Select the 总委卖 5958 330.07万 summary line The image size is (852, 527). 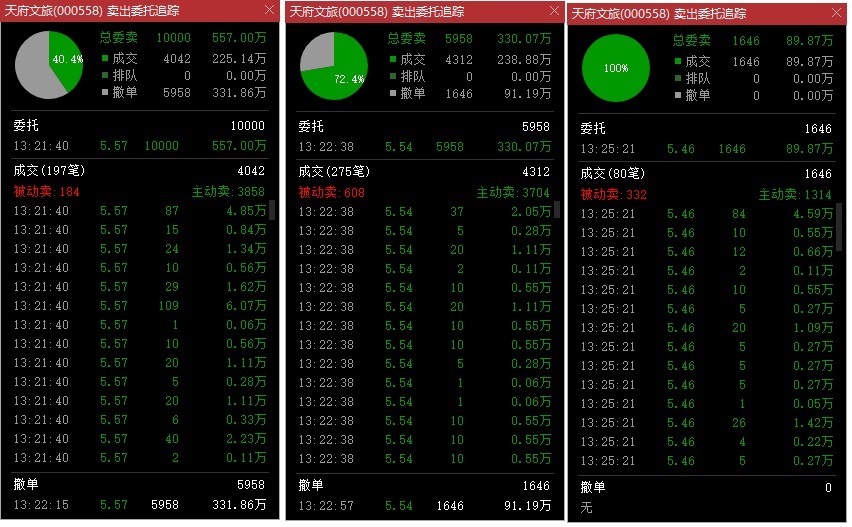tap(469, 39)
